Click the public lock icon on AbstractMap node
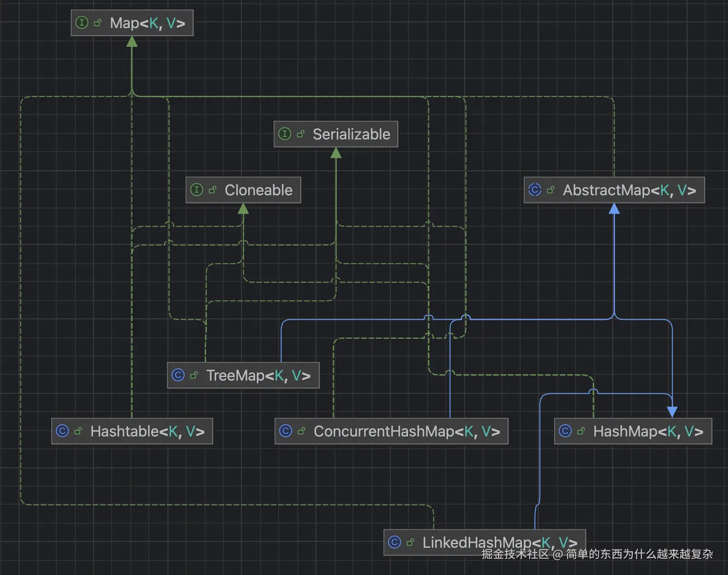 point(551,190)
